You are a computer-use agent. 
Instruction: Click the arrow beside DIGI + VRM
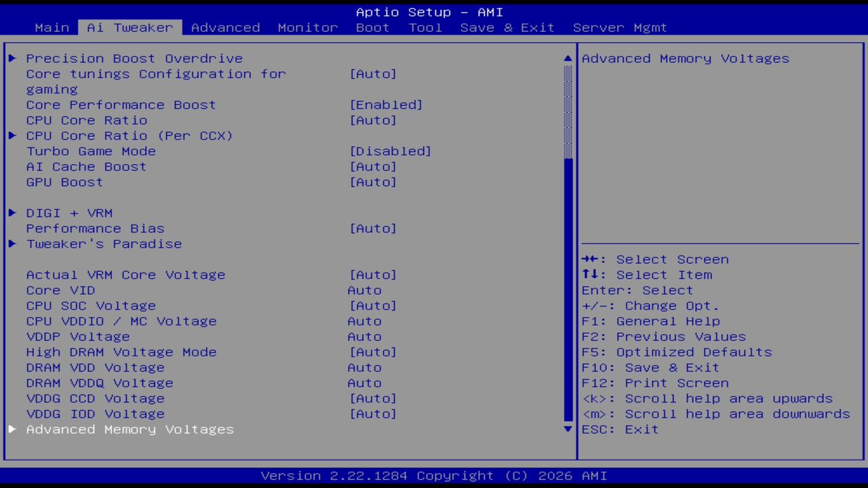point(12,213)
